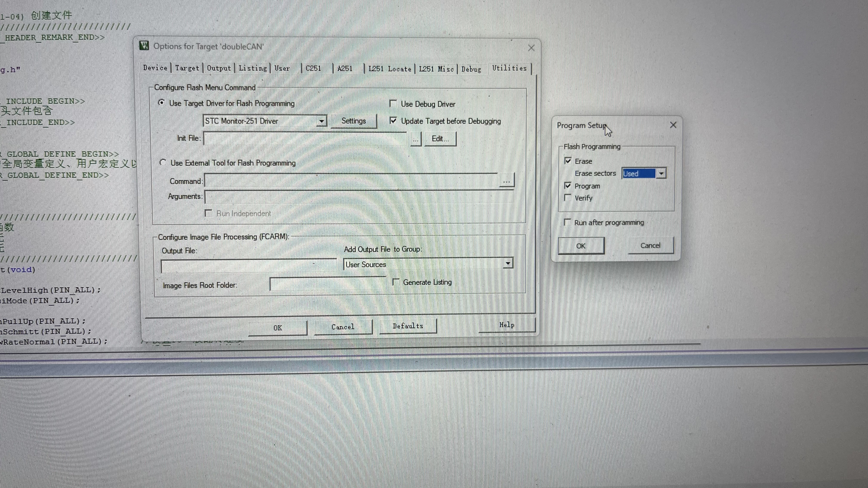Toggle the Erase checkbox
This screenshot has width=868, height=488.
[568, 161]
